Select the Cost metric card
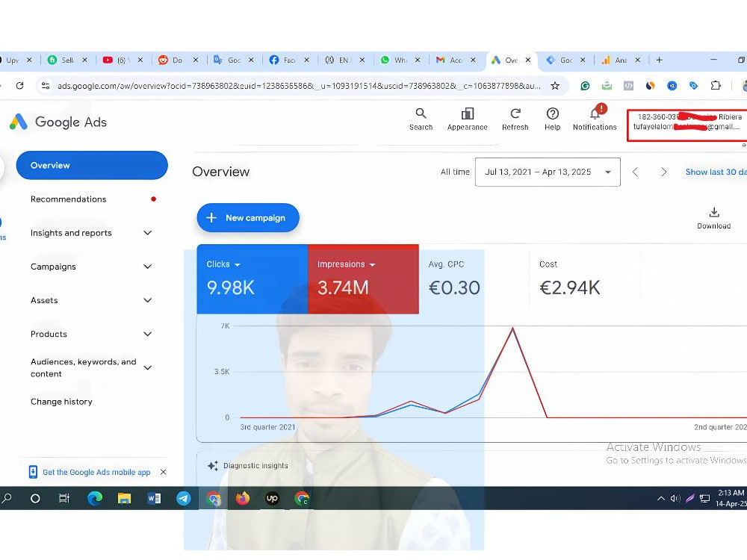 pos(585,279)
